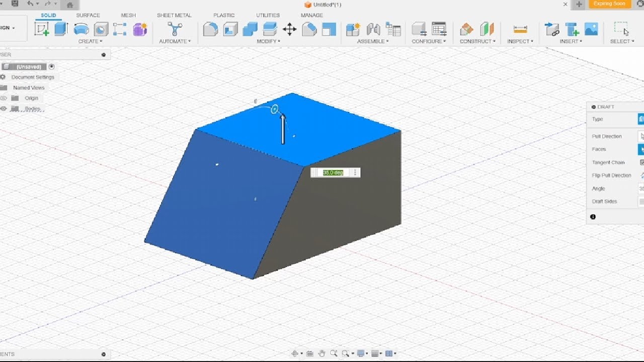Select the Offset Plane tool
The height and width of the screenshot is (362, 644).
click(467, 29)
